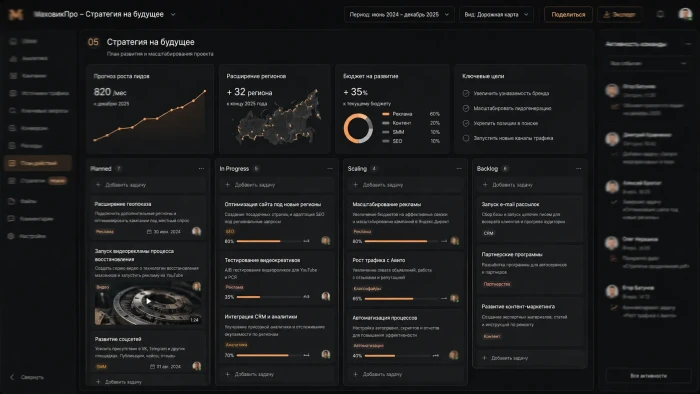700x394 pixels.
Task: Open Обзор in the sidebar
Action: (29, 41)
